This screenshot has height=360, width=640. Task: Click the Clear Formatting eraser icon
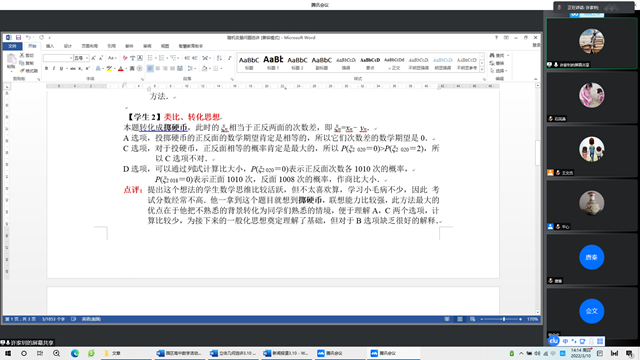coord(125,58)
